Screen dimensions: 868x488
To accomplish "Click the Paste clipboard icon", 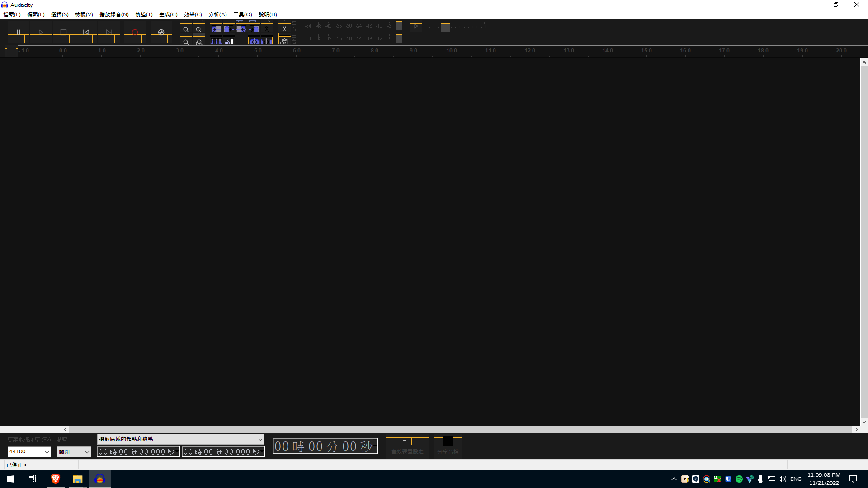I will coord(284,41).
